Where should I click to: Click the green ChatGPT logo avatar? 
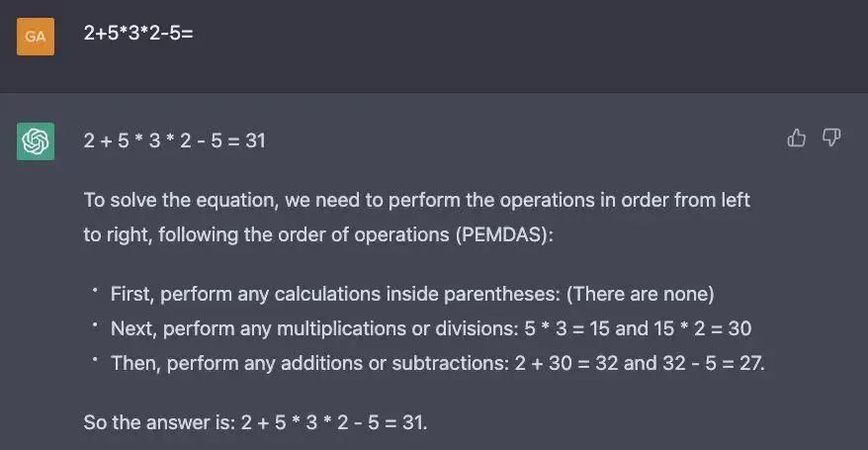pos(36,141)
